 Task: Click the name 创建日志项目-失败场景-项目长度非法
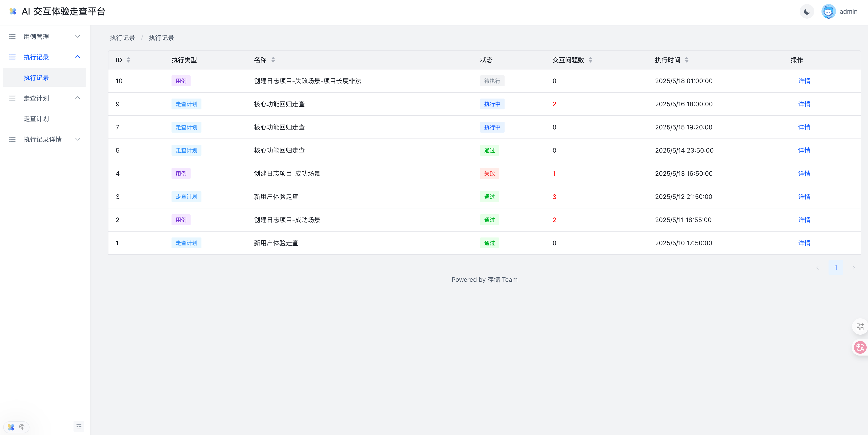coord(308,81)
